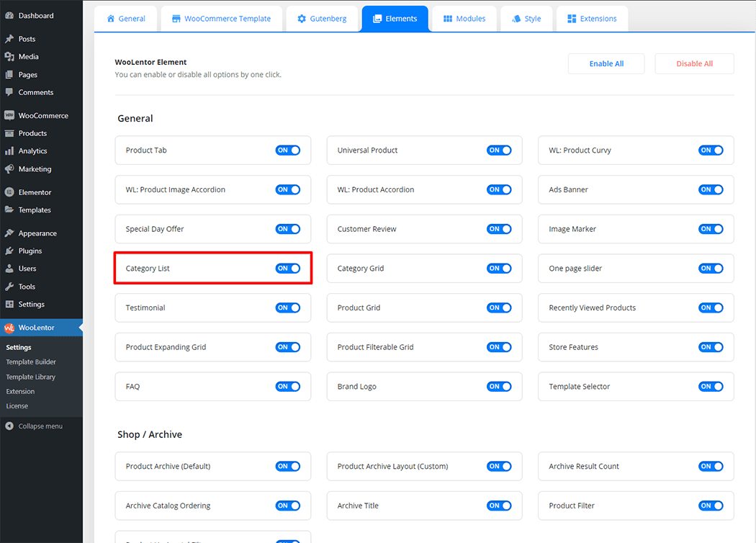The width and height of the screenshot is (756, 543).
Task: Switch off the Brand Logo toggle
Action: (x=499, y=387)
